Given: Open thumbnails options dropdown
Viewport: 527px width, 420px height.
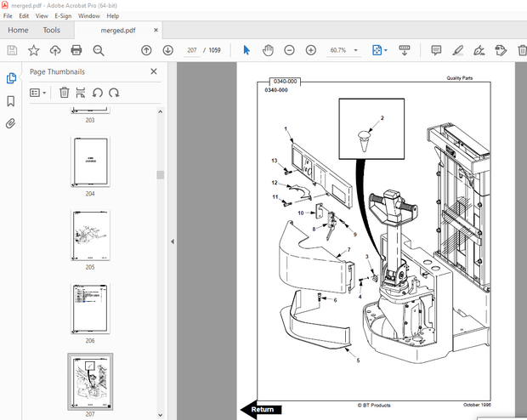Looking at the screenshot, I should pyautogui.click(x=37, y=93).
